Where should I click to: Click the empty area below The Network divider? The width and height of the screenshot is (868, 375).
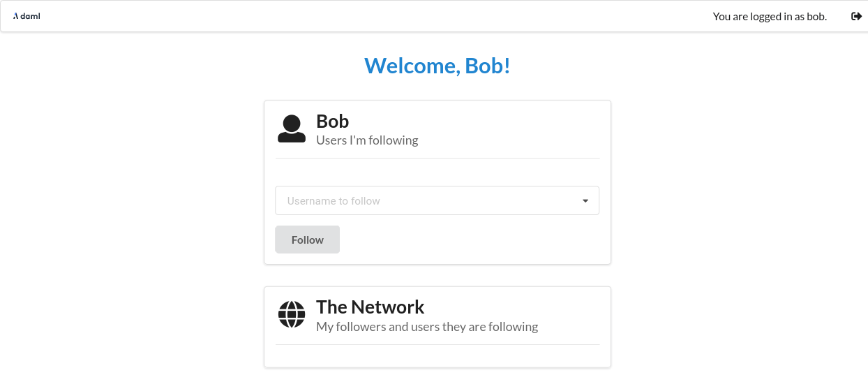[437, 356]
